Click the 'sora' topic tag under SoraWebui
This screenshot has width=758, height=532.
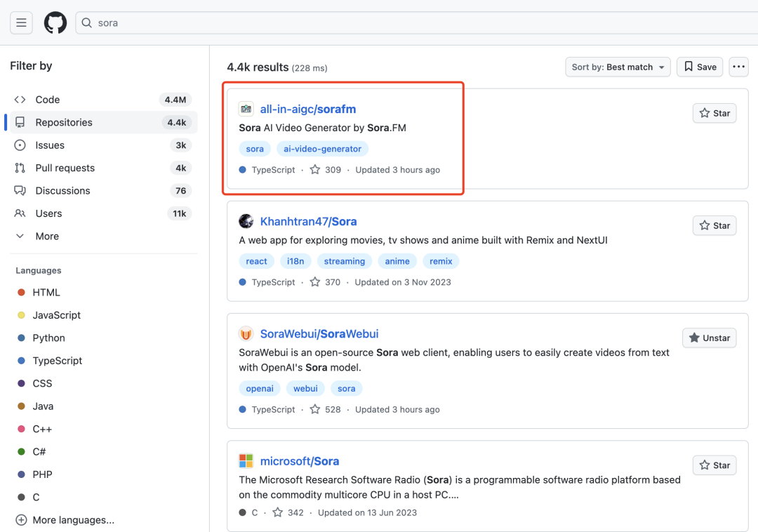pos(346,388)
